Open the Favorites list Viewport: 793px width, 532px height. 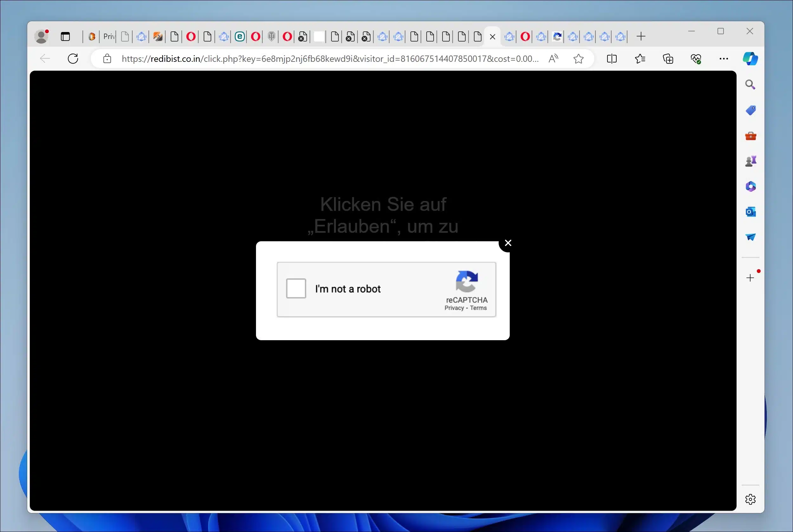[640, 59]
